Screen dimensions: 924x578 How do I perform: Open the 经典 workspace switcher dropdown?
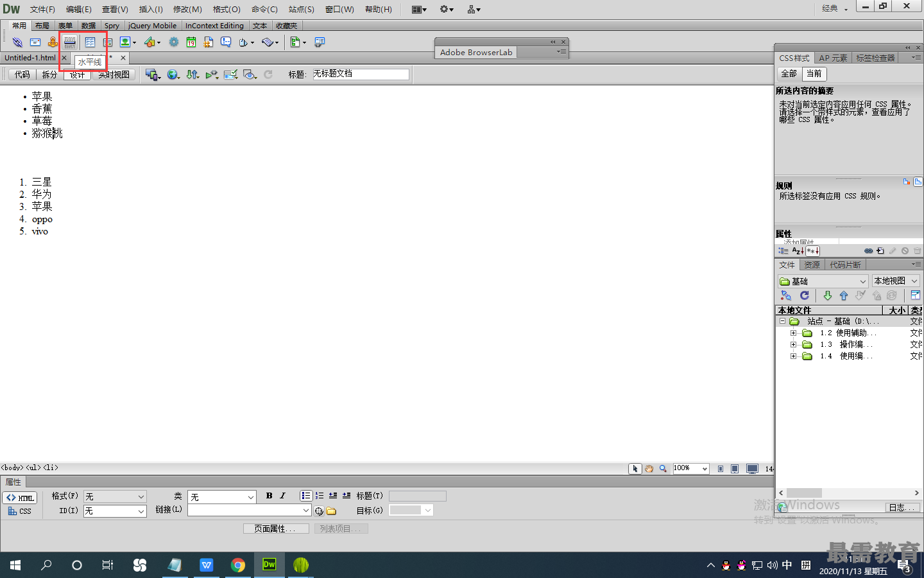pyautogui.click(x=835, y=9)
